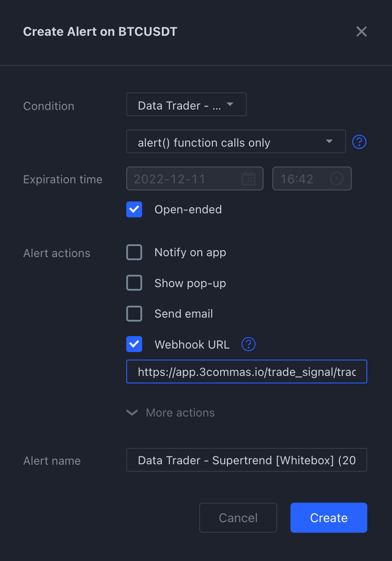Click help icon beside alert() function dropdown
Viewport: 392px width, 561px height.
point(359,141)
